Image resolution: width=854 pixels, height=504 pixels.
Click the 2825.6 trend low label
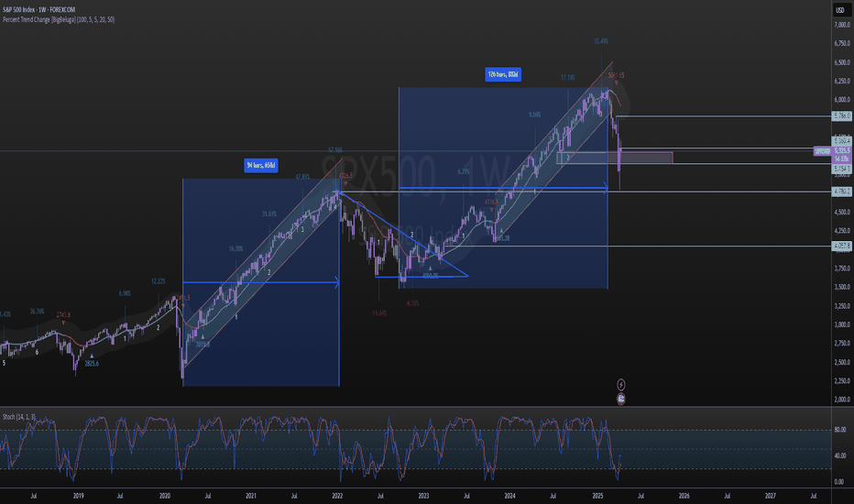[92, 364]
